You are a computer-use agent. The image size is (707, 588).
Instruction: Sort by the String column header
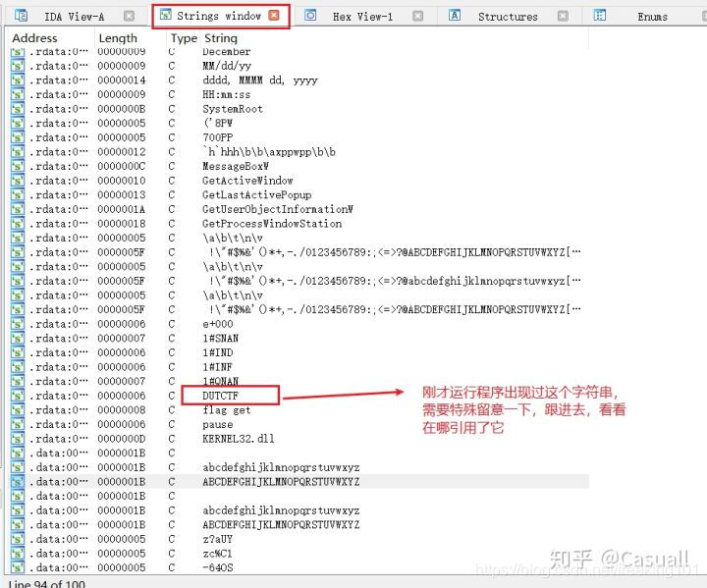tap(221, 38)
